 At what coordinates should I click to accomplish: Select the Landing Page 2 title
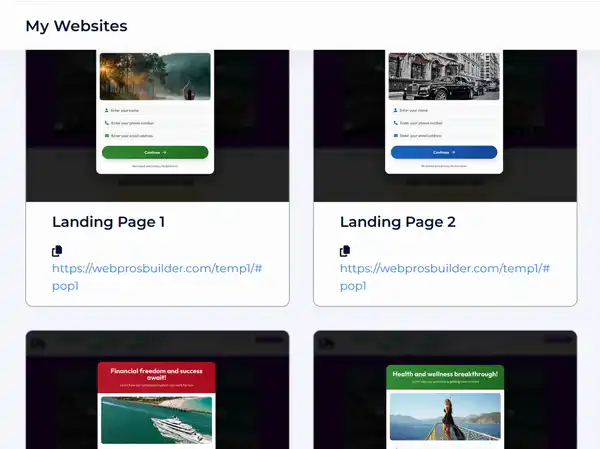pos(397,222)
